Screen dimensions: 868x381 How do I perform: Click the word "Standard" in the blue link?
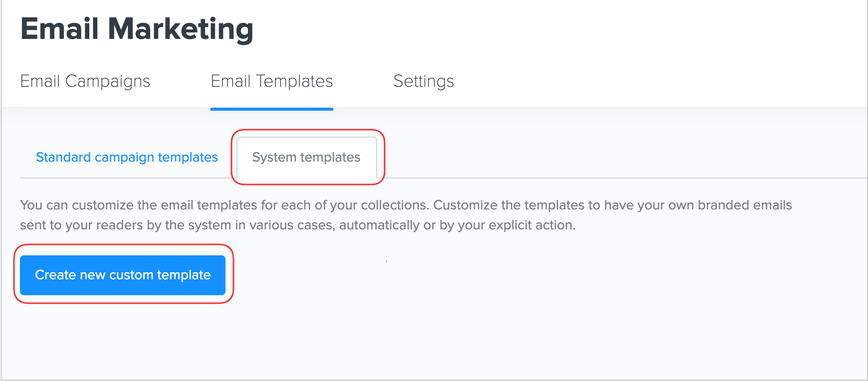point(63,158)
